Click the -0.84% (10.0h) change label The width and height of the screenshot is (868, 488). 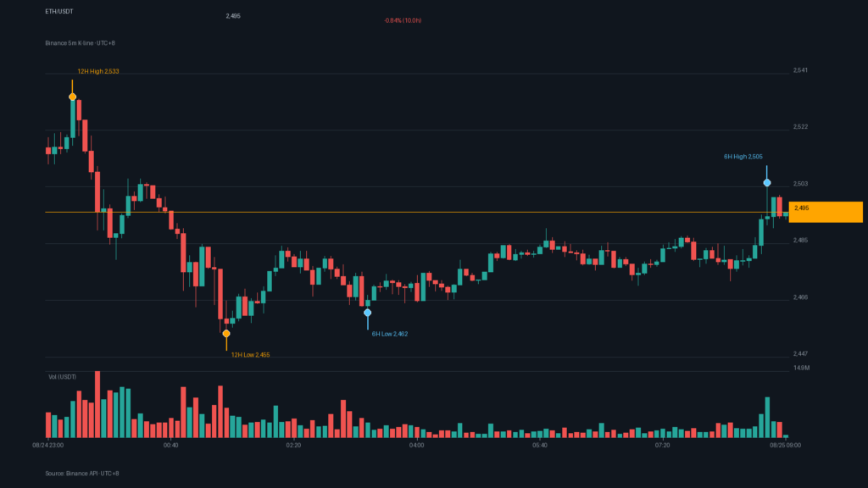pos(403,20)
